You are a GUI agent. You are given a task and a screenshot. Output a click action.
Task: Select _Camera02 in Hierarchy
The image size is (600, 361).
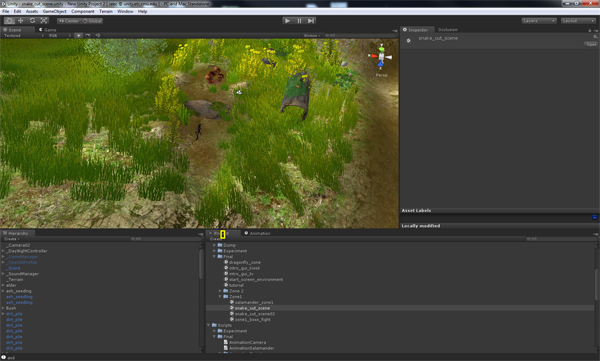[18, 245]
